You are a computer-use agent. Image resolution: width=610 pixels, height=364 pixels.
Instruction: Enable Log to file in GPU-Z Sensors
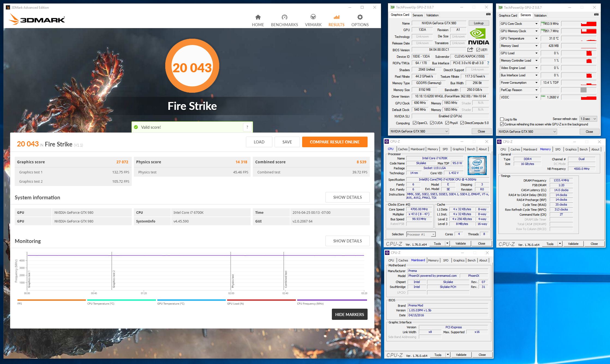tap(502, 119)
